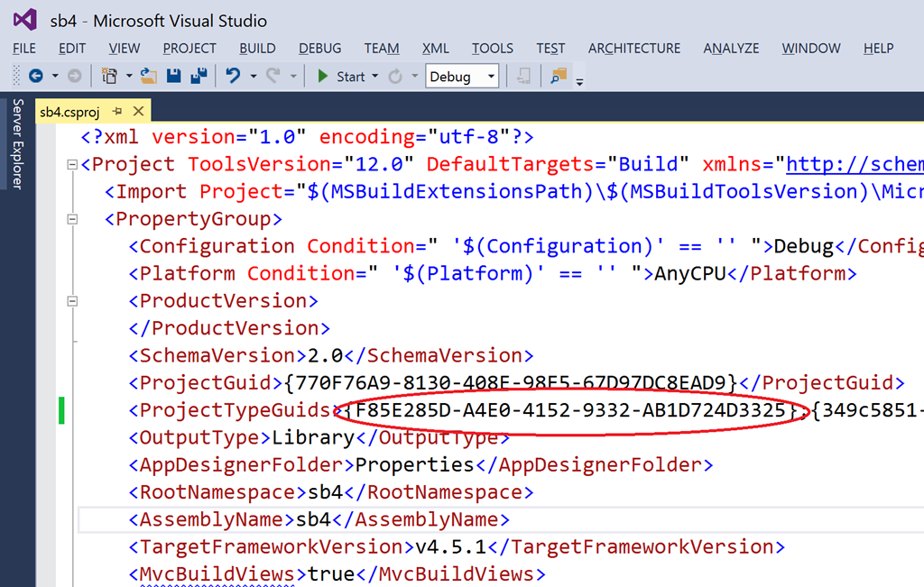
Task: Open the DEBUG menu
Action: [x=320, y=49]
